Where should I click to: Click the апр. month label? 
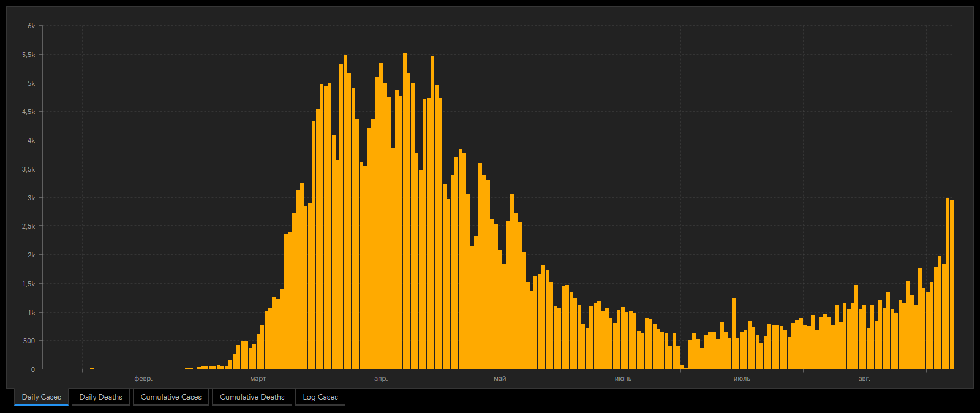[x=381, y=379]
